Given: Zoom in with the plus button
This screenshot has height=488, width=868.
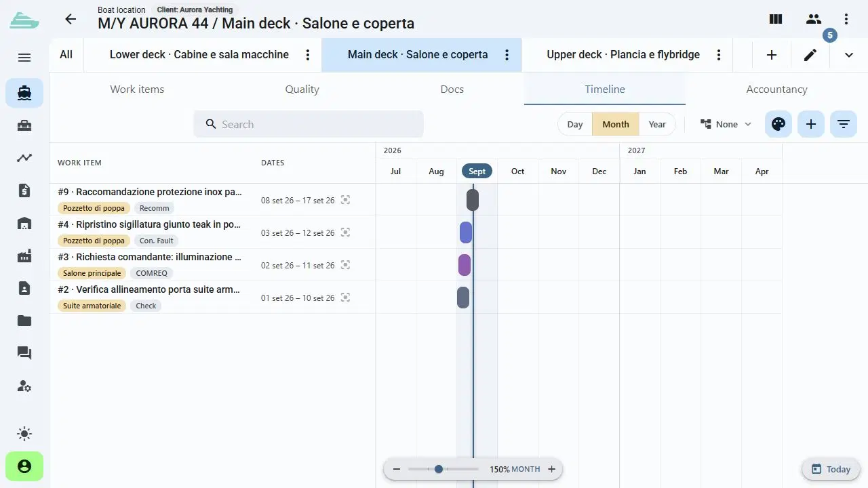Looking at the screenshot, I should (551, 469).
